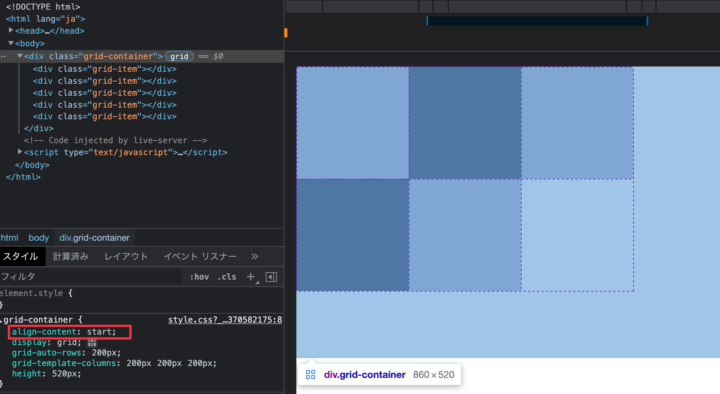
Task: Open the .cls class editor
Action: pos(227,277)
